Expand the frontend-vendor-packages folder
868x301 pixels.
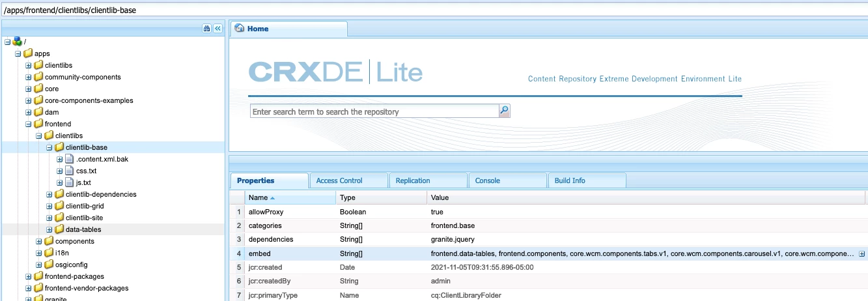(29, 288)
